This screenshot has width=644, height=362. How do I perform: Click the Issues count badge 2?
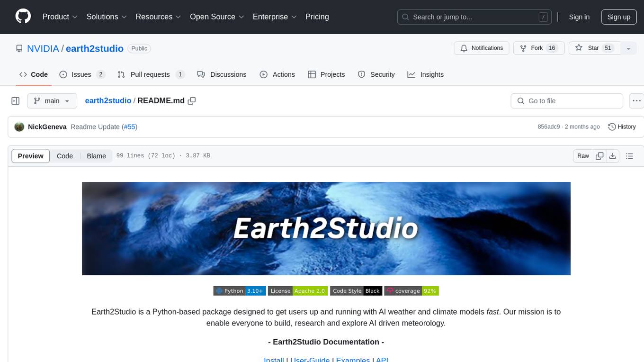coord(100,74)
